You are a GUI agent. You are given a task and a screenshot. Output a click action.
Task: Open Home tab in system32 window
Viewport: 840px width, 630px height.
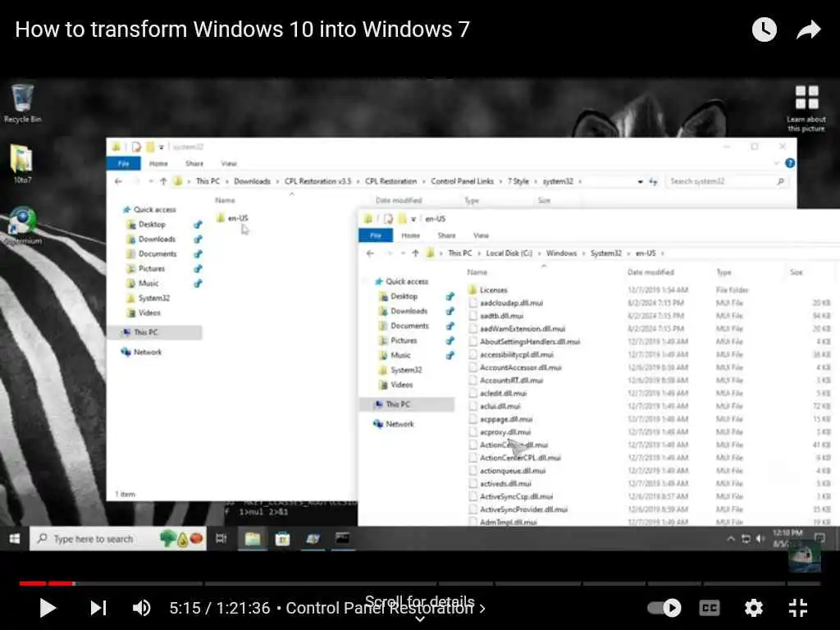158,163
